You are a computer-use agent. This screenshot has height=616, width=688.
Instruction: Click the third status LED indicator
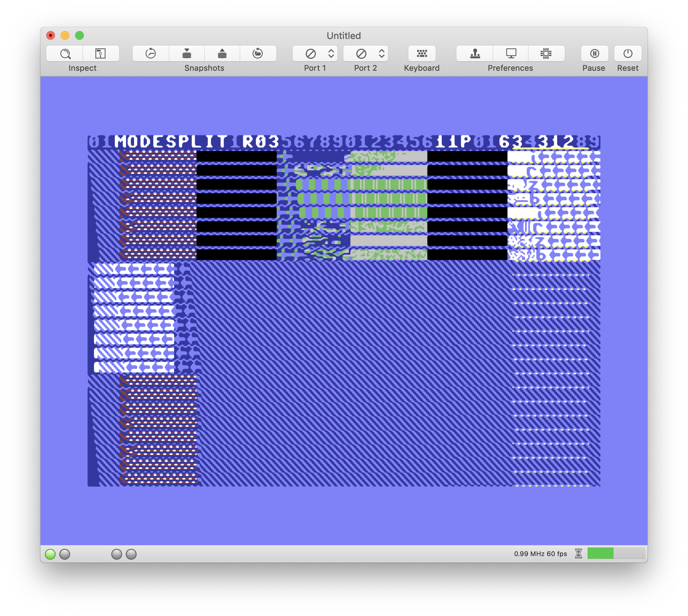(x=117, y=554)
